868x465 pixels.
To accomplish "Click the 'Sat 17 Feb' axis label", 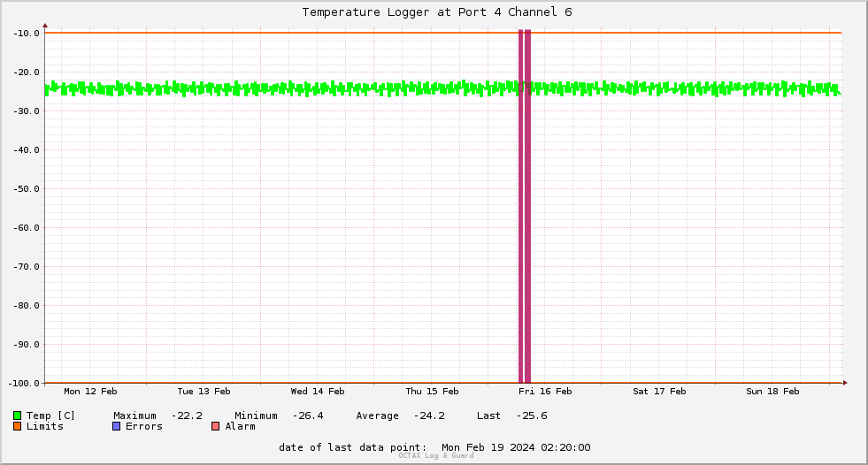I will (x=659, y=392).
